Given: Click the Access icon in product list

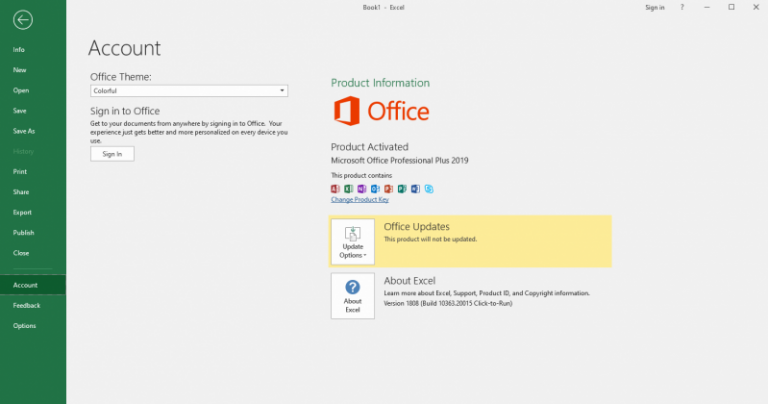Looking at the screenshot, I should tap(335, 188).
